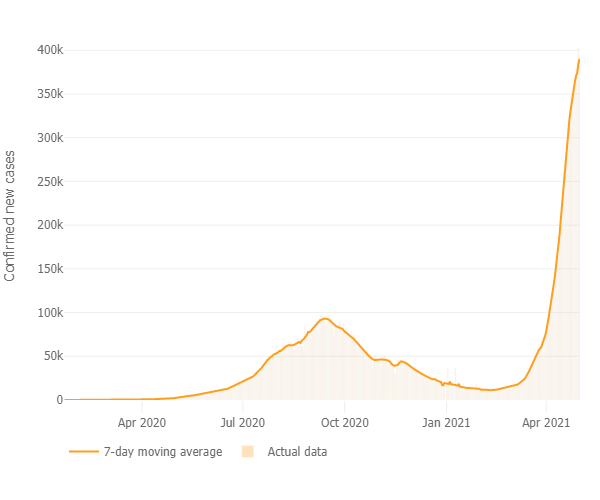Click the 200k y-axis label

pos(48,225)
